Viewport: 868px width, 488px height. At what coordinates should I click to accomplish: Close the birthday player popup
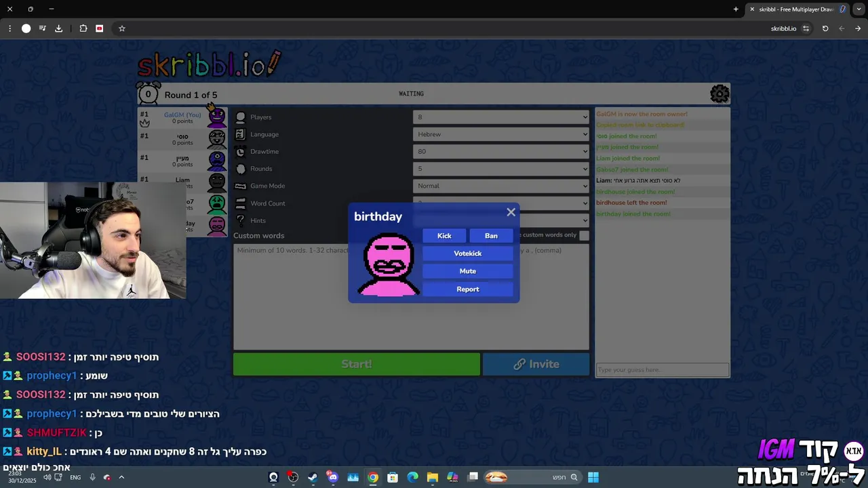click(x=511, y=212)
